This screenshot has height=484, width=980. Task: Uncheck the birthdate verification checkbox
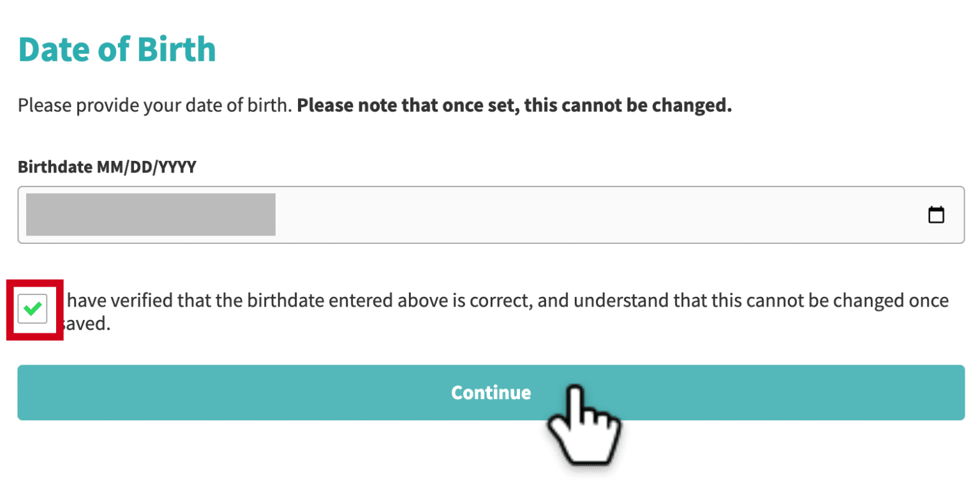[x=33, y=309]
